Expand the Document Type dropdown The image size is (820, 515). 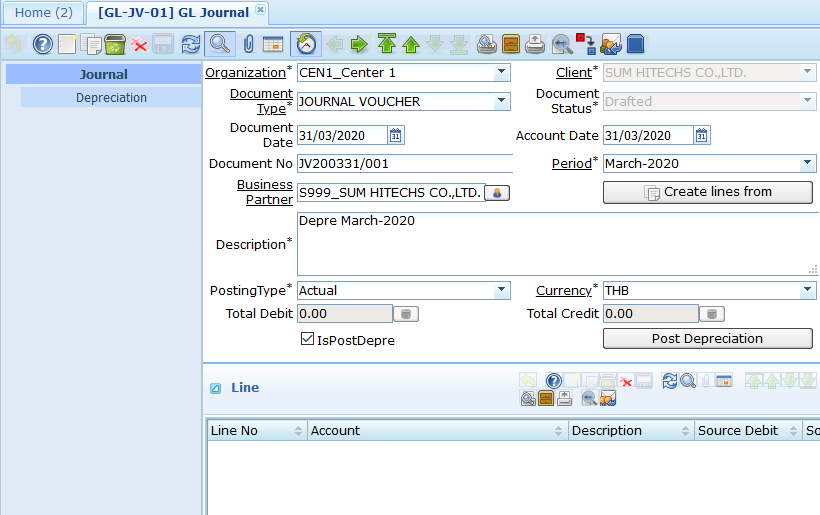502,101
